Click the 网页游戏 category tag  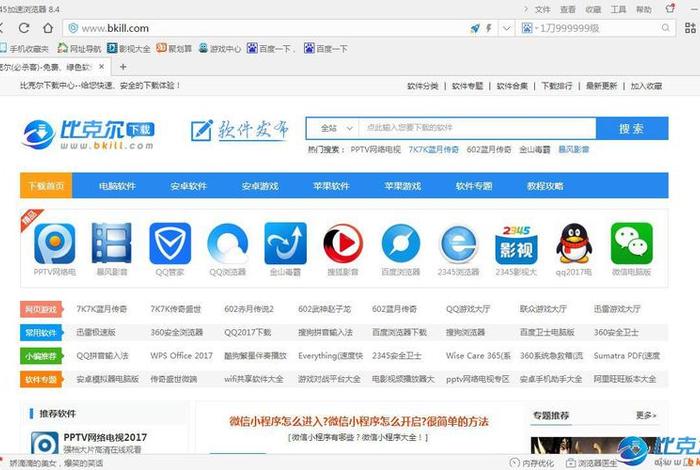point(41,309)
